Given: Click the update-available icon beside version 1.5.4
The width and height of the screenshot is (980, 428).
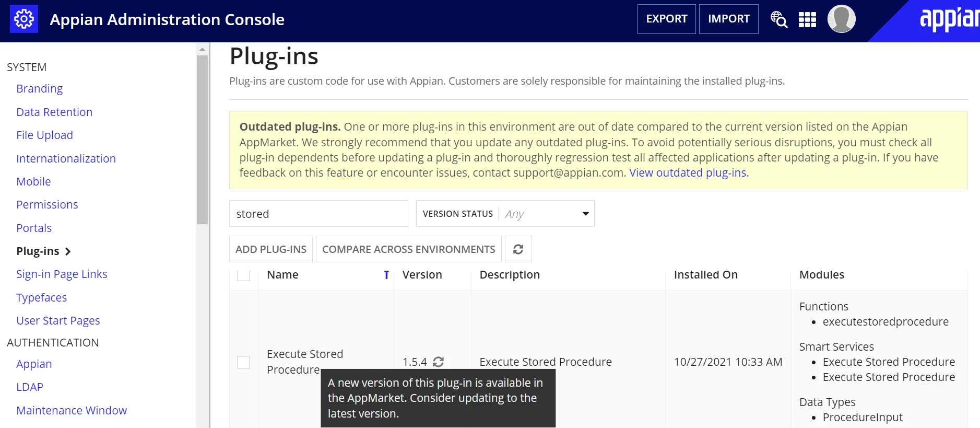Looking at the screenshot, I should click(438, 362).
